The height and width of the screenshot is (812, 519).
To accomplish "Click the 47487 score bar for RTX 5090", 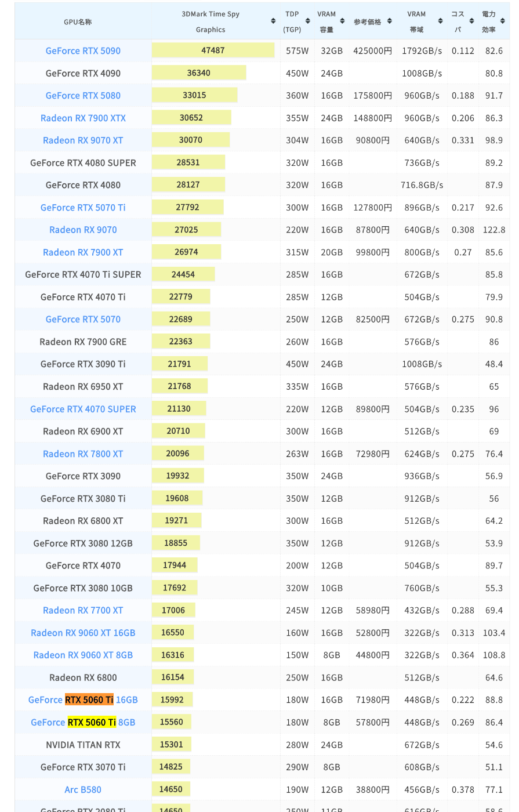I will (213, 50).
